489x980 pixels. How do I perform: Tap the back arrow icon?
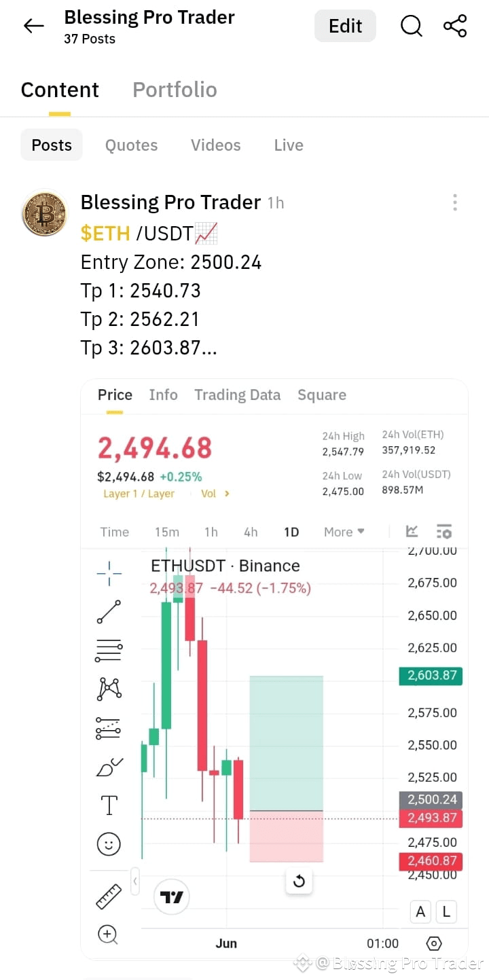pos(33,26)
